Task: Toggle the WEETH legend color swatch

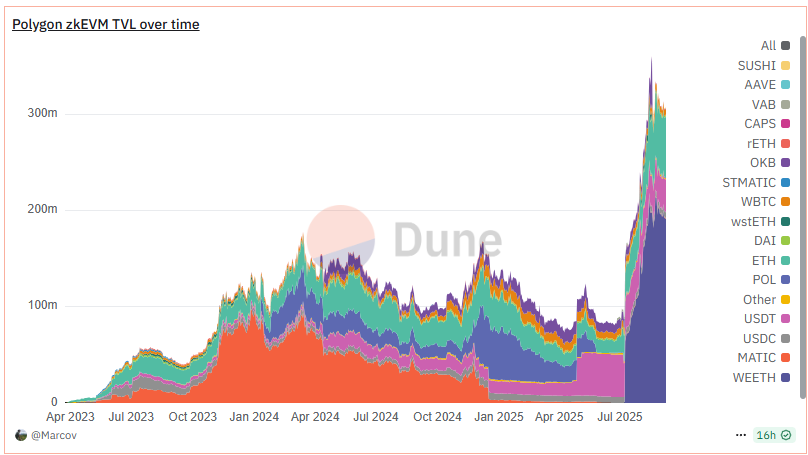Action: [785, 378]
